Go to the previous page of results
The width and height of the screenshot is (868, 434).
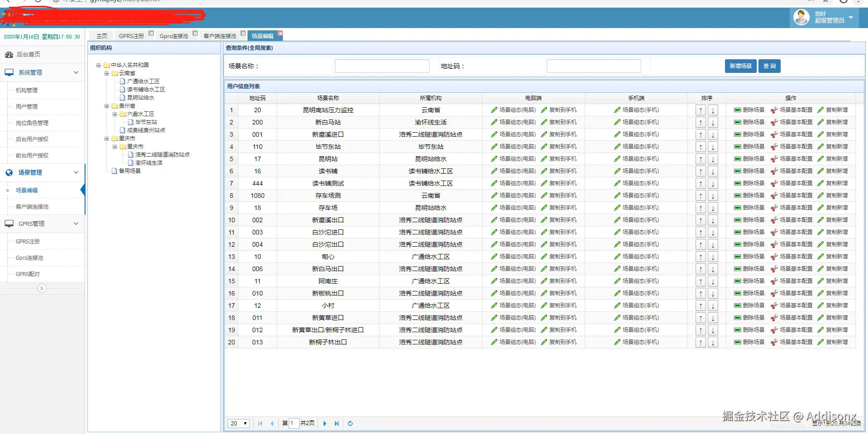(x=272, y=424)
